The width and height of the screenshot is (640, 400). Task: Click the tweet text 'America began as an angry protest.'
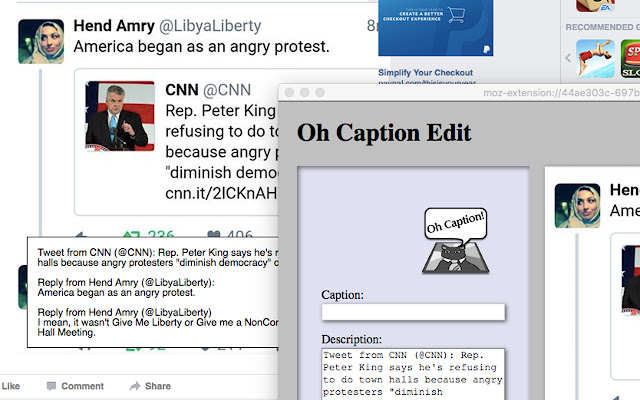point(201,47)
